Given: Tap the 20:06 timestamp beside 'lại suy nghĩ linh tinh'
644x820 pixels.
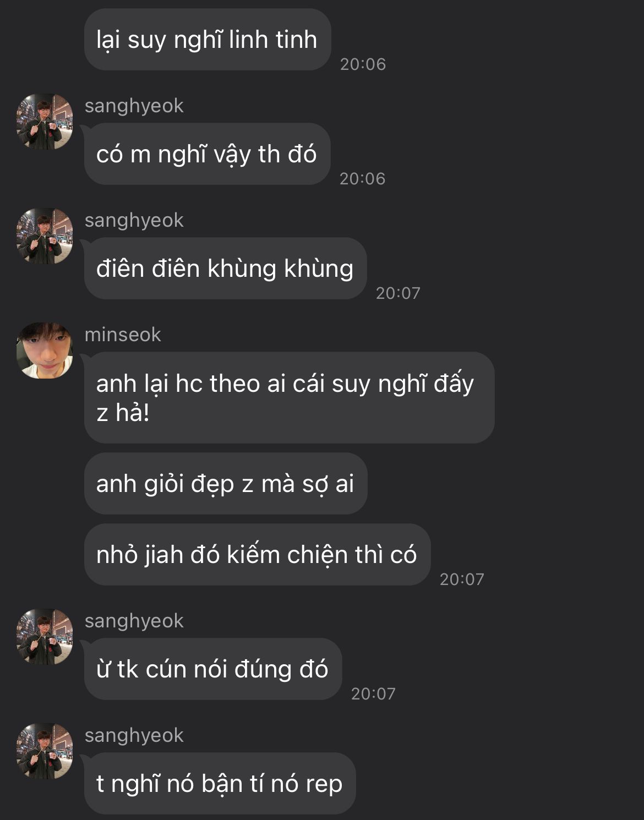Looking at the screenshot, I should tap(363, 64).
